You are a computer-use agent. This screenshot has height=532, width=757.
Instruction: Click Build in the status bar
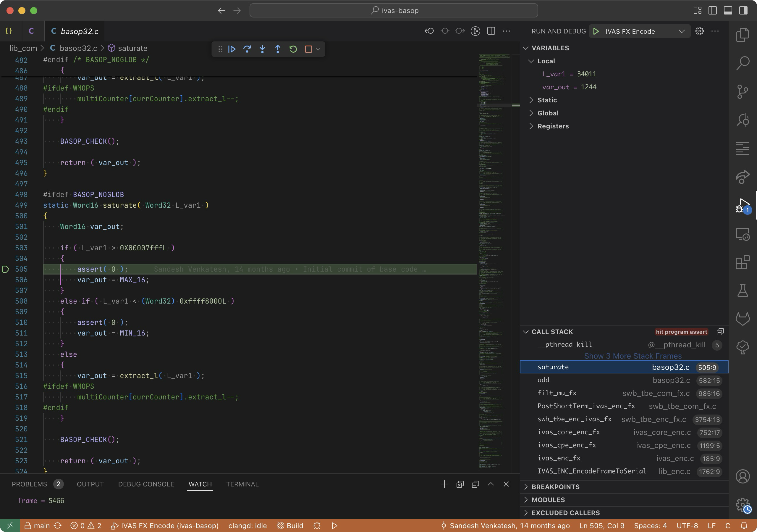point(290,525)
